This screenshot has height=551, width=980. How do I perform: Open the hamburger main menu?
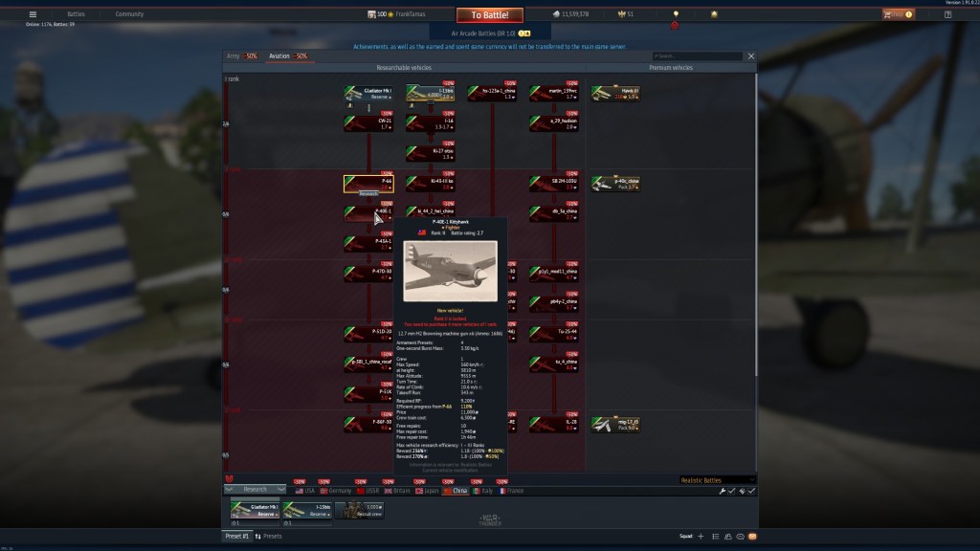tap(33, 14)
